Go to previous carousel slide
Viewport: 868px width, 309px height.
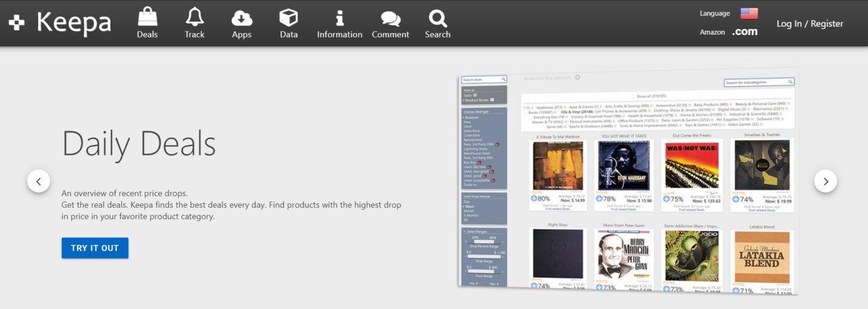click(x=38, y=181)
